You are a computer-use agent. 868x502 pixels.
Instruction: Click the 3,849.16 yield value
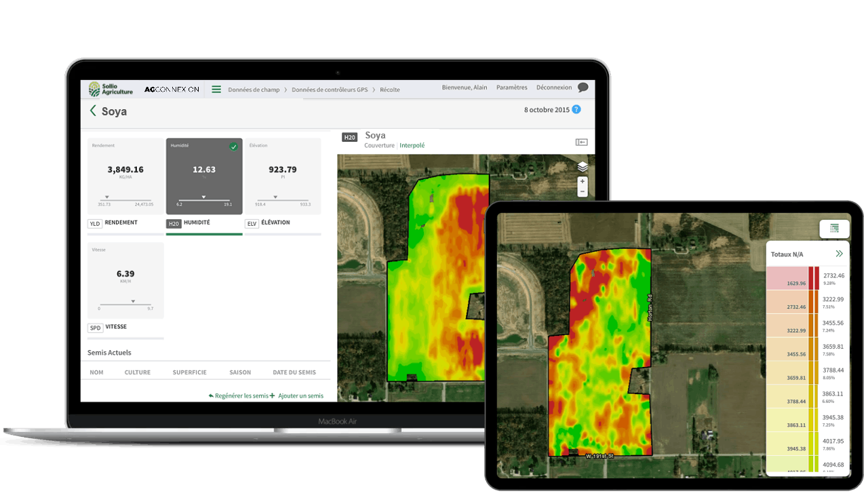[x=125, y=170]
